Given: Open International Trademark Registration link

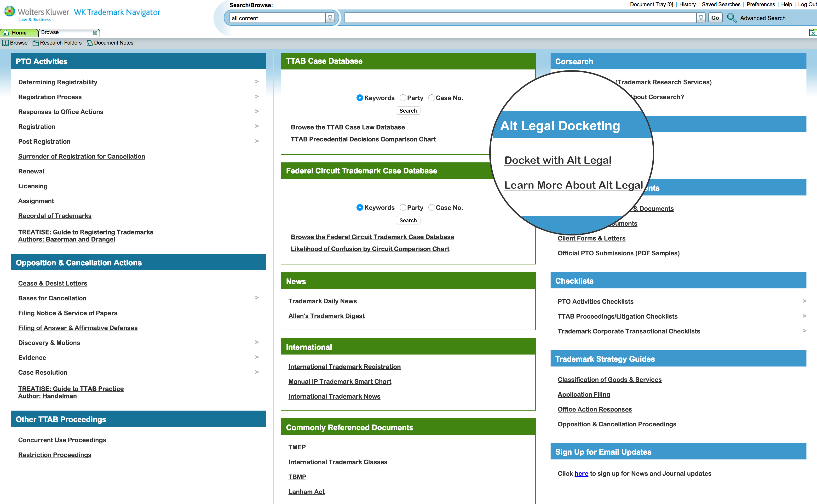Looking at the screenshot, I should coord(344,367).
